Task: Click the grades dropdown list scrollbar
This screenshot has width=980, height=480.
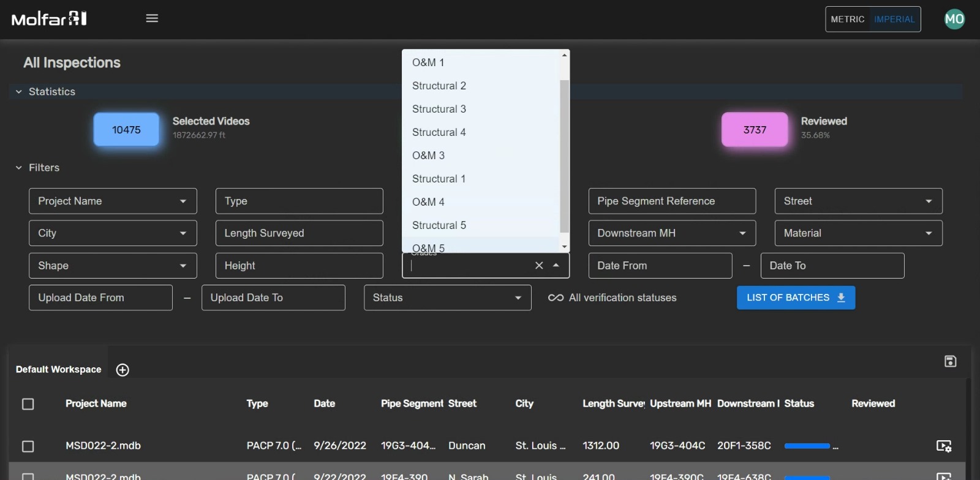Action: (564, 156)
